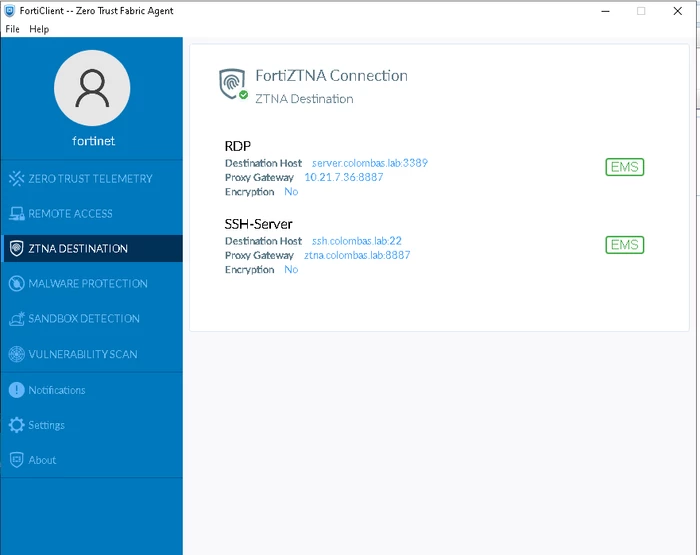Click destination host server.colombas.lab:3389
Viewport: 700px width, 555px height.
pos(370,163)
